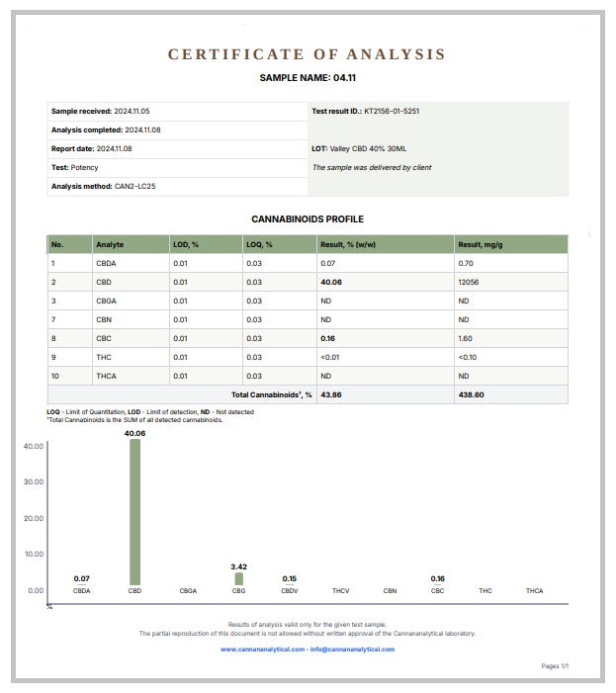Image resolution: width=616 pixels, height=693 pixels.
Task: Select the small CBG bar labeled 3.42
Action: click(x=238, y=578)
